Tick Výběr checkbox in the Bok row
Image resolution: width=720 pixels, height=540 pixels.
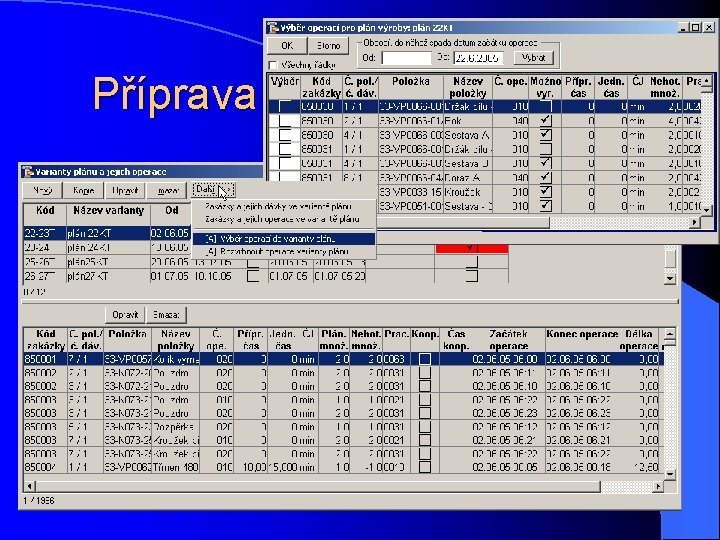click(285, 121)
